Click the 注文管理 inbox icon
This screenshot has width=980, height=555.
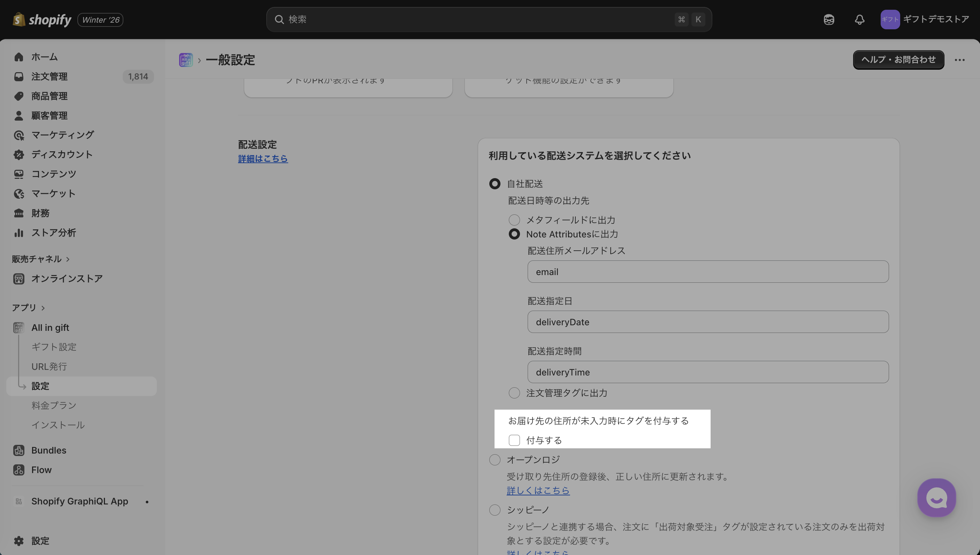(19, 77)
